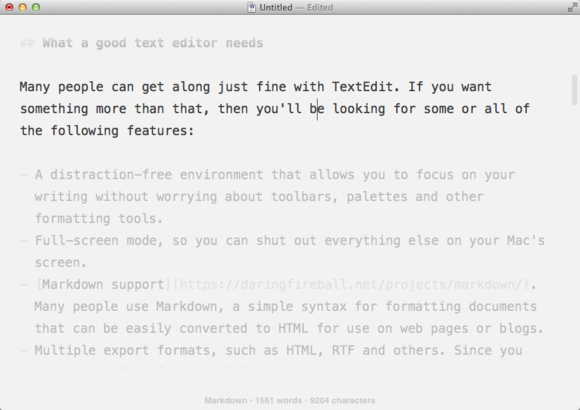Image resolution: width=580 pixels, height=410 pixels.
Task: Click the yellow minimize window button
Action: pos(23,7)
